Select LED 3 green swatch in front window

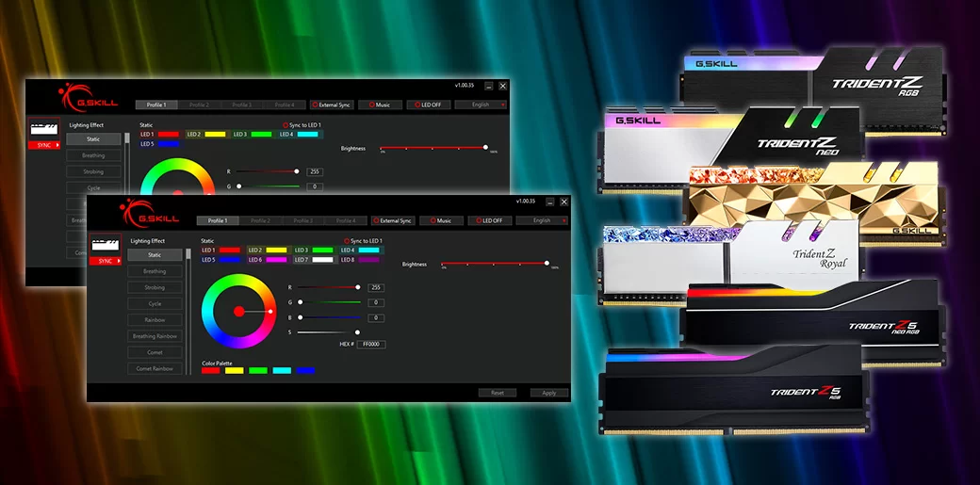pyautogui.click(x=322, y=250)
